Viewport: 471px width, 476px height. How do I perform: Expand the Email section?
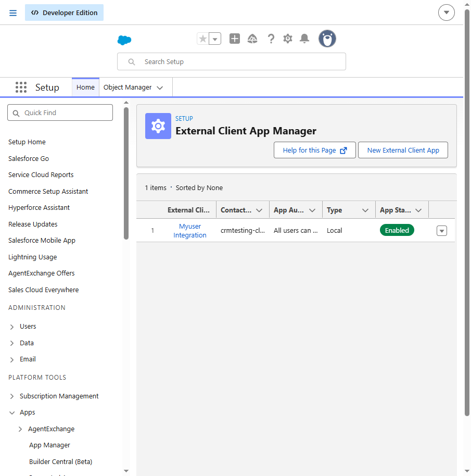pos(12,359)
